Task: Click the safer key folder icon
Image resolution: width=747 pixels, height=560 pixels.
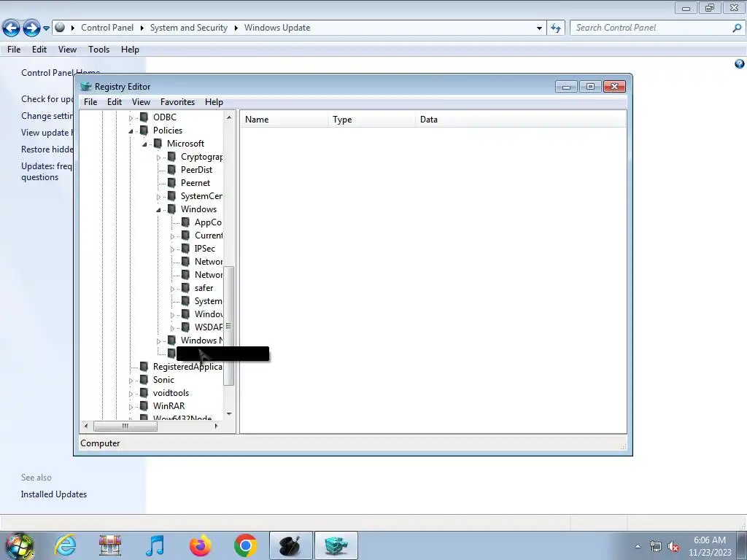Action: pyautogui.click(x=185, y=287)
